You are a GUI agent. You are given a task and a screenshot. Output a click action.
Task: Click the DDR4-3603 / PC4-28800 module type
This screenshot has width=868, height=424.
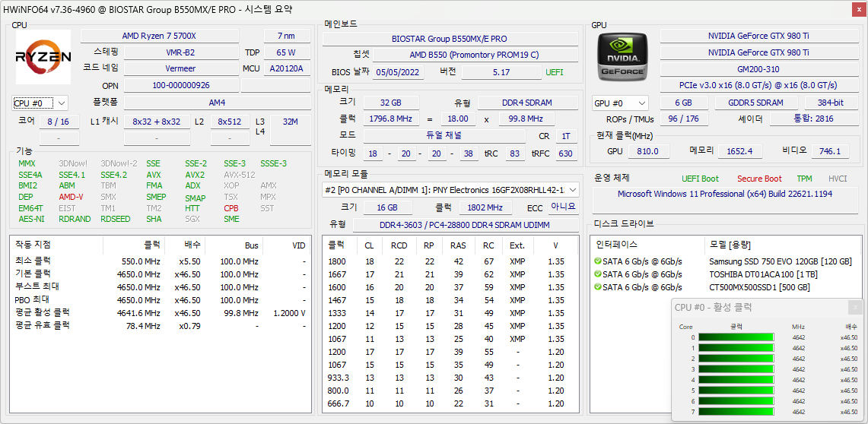(x=465, y=225)
